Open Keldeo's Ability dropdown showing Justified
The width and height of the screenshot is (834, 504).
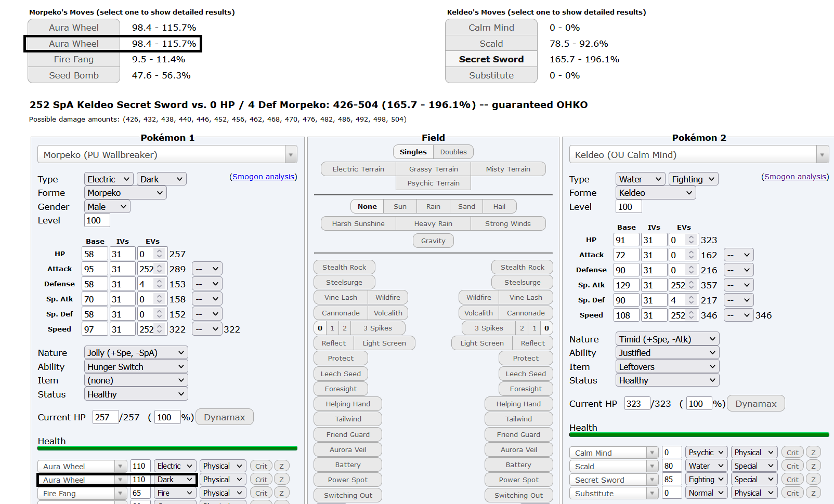[x=667, y=353]
